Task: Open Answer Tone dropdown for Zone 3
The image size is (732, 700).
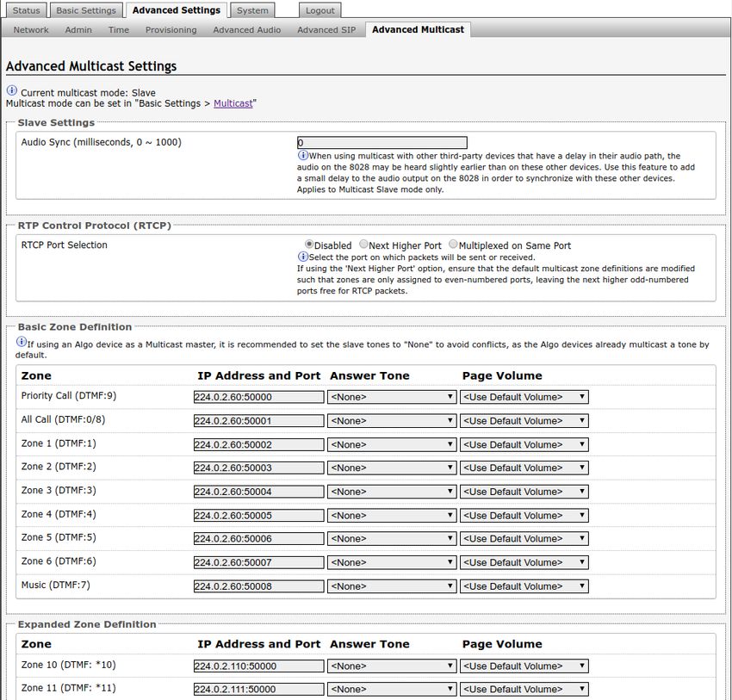Action: point(392,492)
